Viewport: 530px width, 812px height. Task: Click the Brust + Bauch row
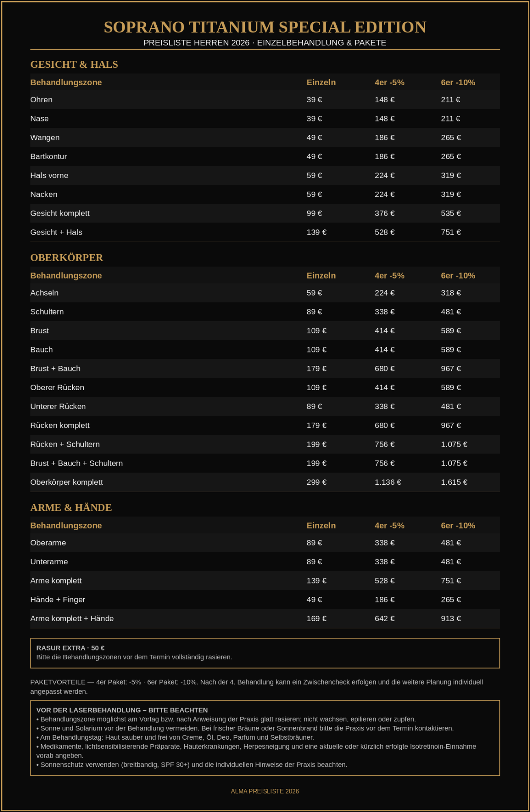(265, 369)
